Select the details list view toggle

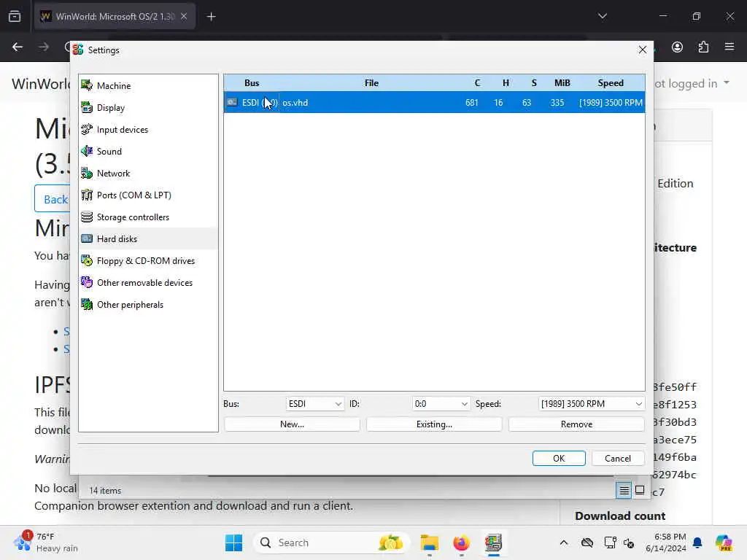[624, 490]
